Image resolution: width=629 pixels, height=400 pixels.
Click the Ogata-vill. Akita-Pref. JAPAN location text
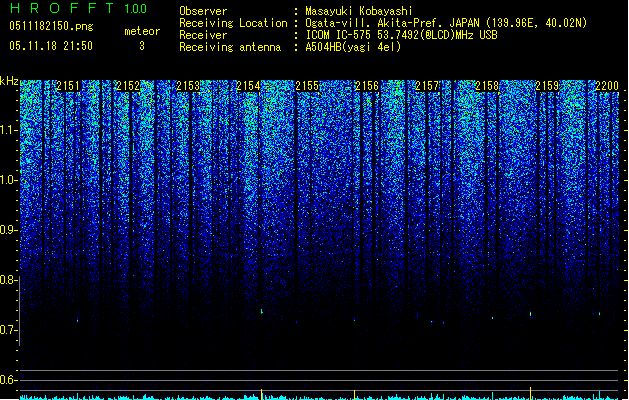pyautogui.click(x=446, y=23)
